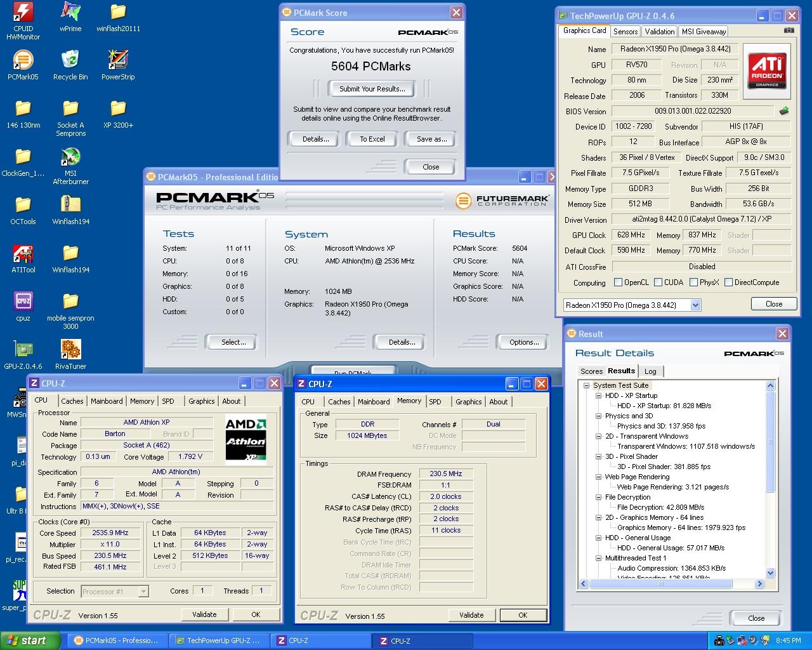The height and width of the screenshot is (650, 812).
Task: Collapse the Web Page Rendering node
Action: (x=598, y=477)
